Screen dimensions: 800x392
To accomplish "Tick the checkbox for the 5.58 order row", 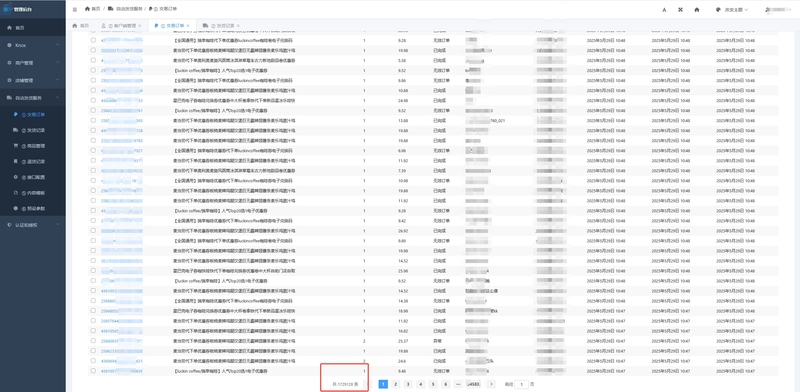I will (x=93, y=60).
